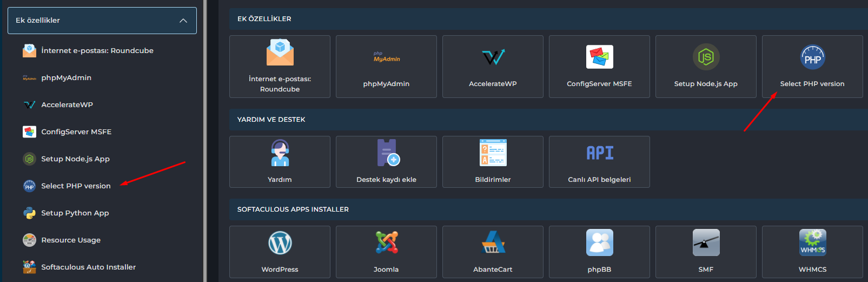Click 'Bildirimler' tile label
This screenshot has height=282, width=868.
pyautogui.click(x=493, y=180)
